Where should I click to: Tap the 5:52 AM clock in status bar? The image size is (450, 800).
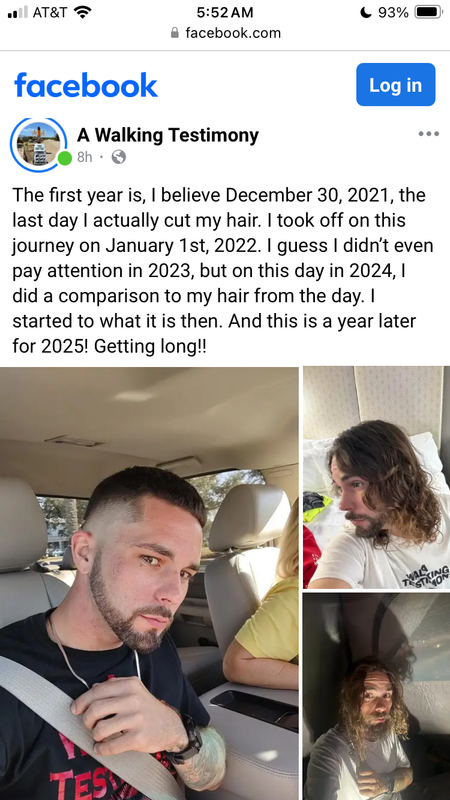pos(224,12)
